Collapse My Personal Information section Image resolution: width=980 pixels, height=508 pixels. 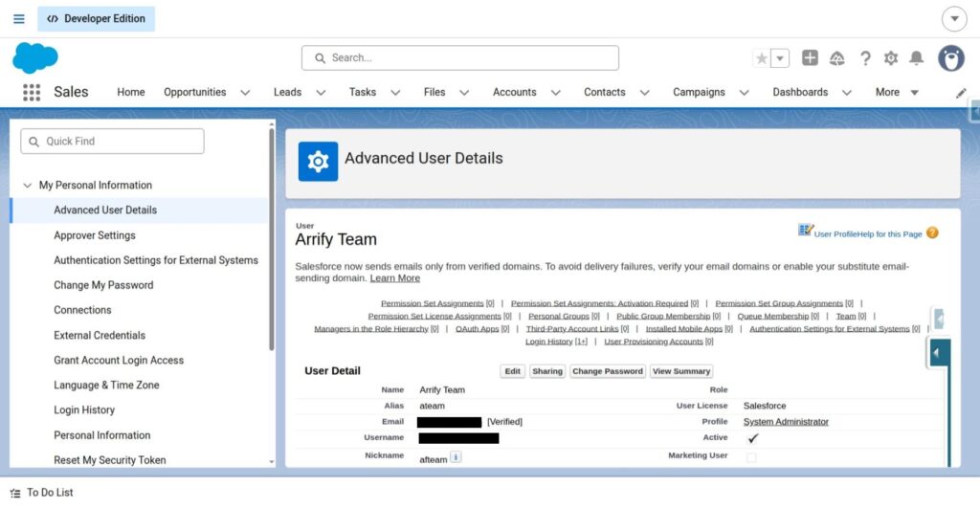(28, 186)
